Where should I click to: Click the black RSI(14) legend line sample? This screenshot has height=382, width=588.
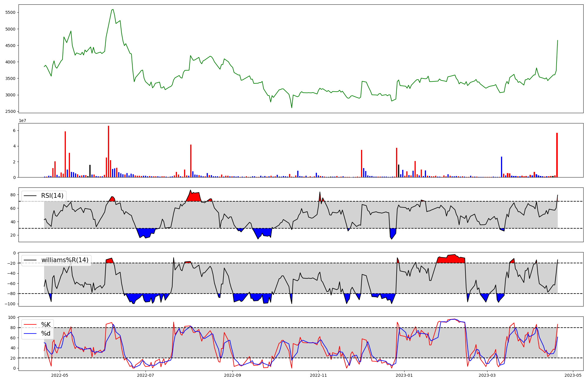tap(30, 196)
